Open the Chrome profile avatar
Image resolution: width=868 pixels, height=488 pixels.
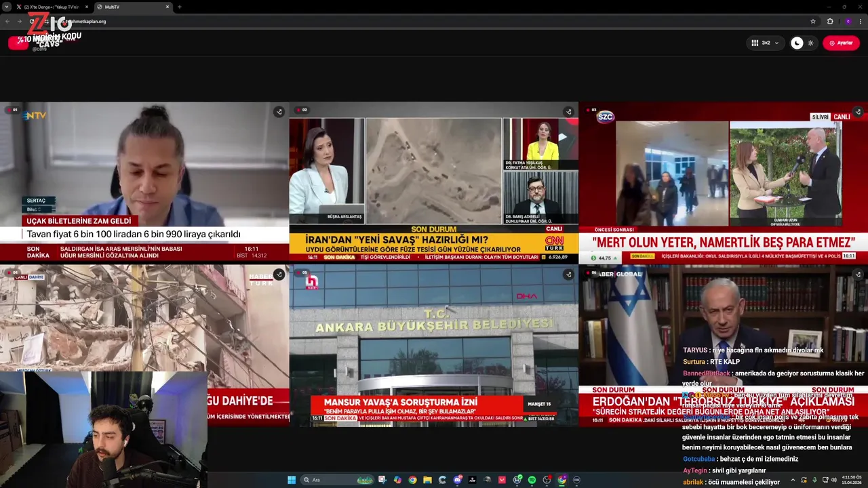(x=848, y=21)
